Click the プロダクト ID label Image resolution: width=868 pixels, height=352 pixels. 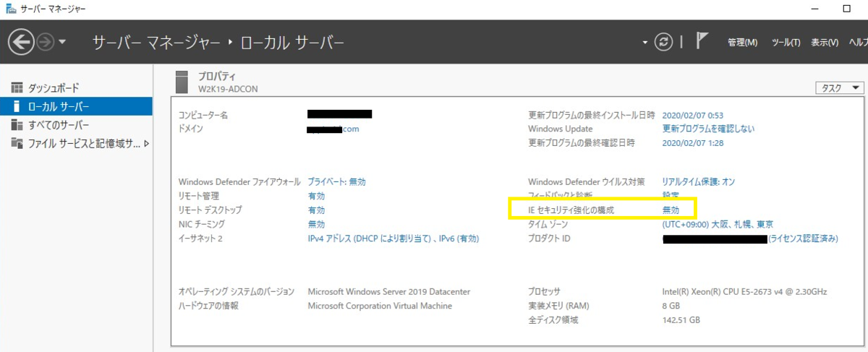pyautogui.click(x=550, y=239)
